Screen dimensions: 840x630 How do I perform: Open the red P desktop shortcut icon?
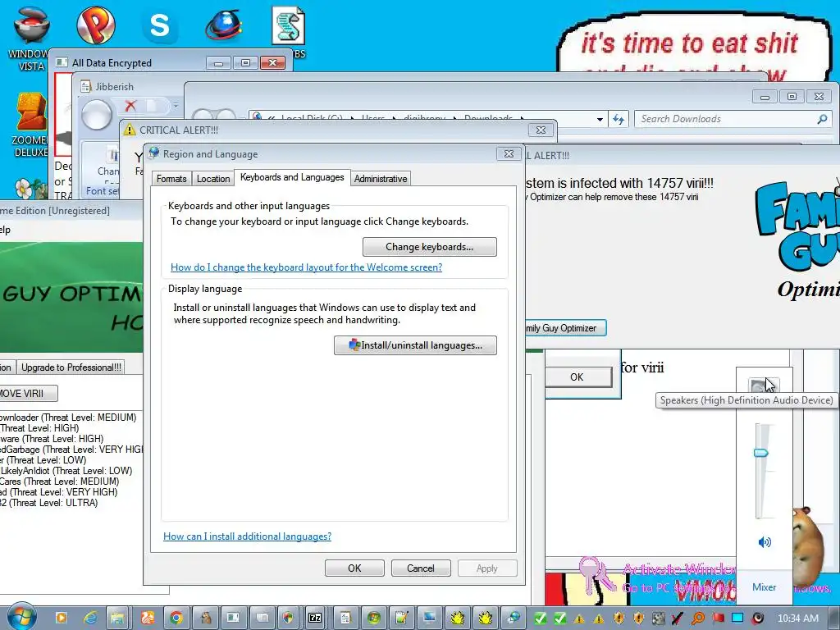point(96,25)
